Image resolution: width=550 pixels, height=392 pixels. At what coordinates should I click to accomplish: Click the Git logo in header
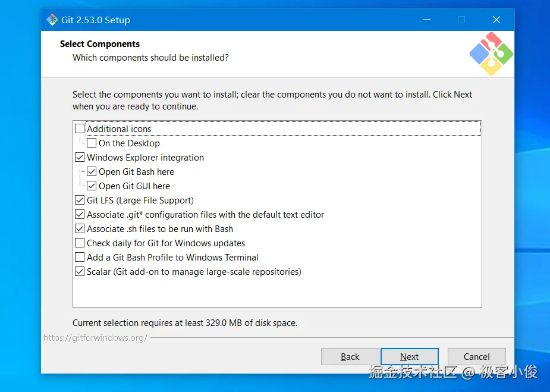click(x=491, y=54)
